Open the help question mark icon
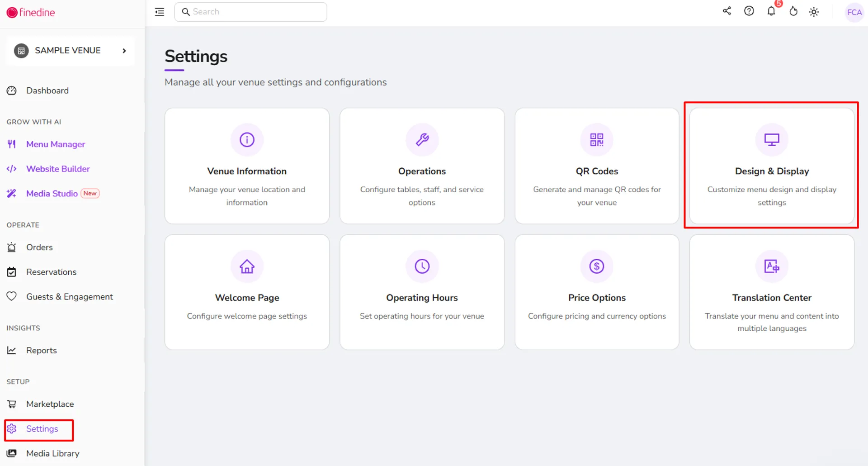868x466 pixels. 749,11
